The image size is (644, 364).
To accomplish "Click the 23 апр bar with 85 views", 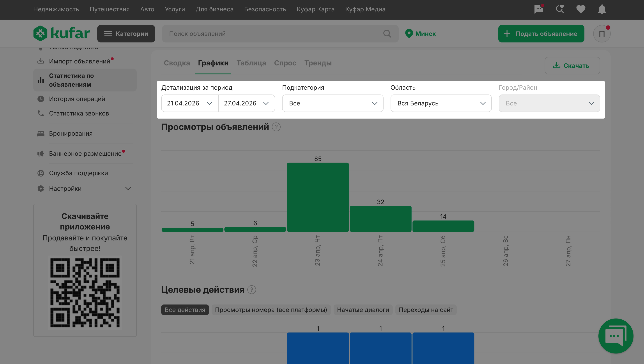I will pyautogui.click(x=318, y=197).
